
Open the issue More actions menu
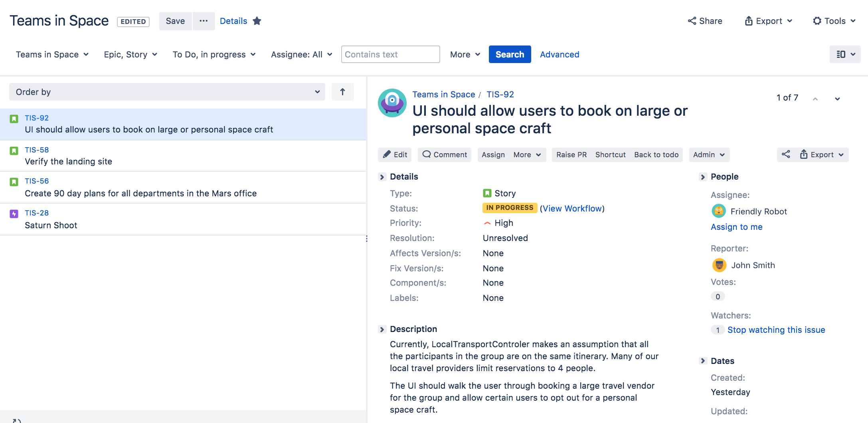coord(527,154)
